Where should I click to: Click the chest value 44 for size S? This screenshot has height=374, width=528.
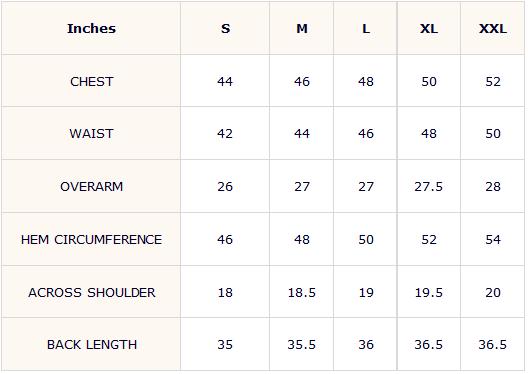(x=225, y=81)
